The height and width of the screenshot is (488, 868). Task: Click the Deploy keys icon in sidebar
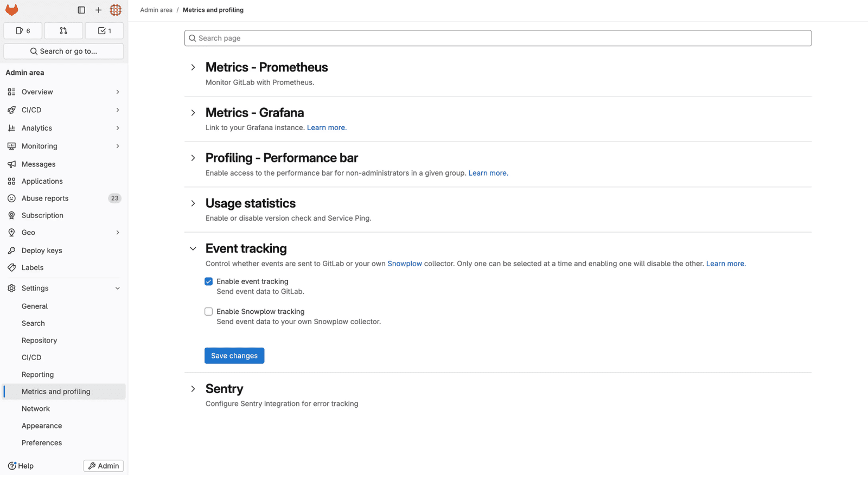click(11, 250)
